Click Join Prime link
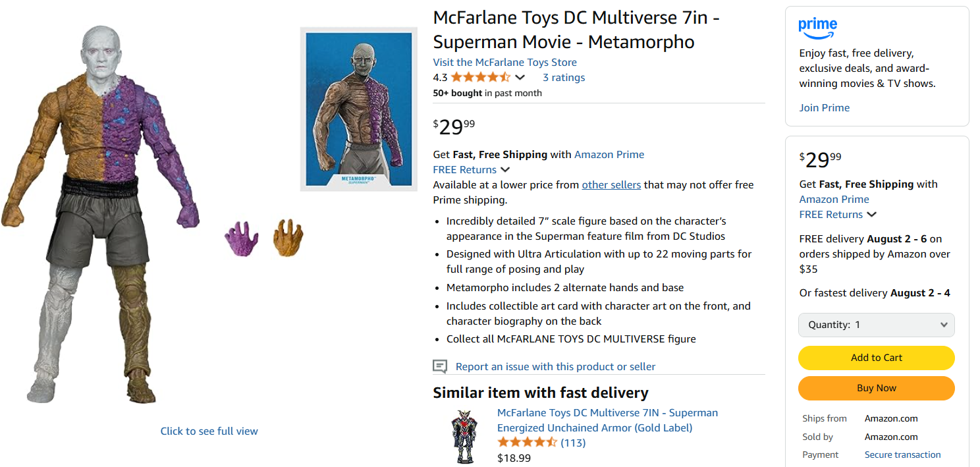The width and height of the screenshot is (980, 467). click(824, 108)
